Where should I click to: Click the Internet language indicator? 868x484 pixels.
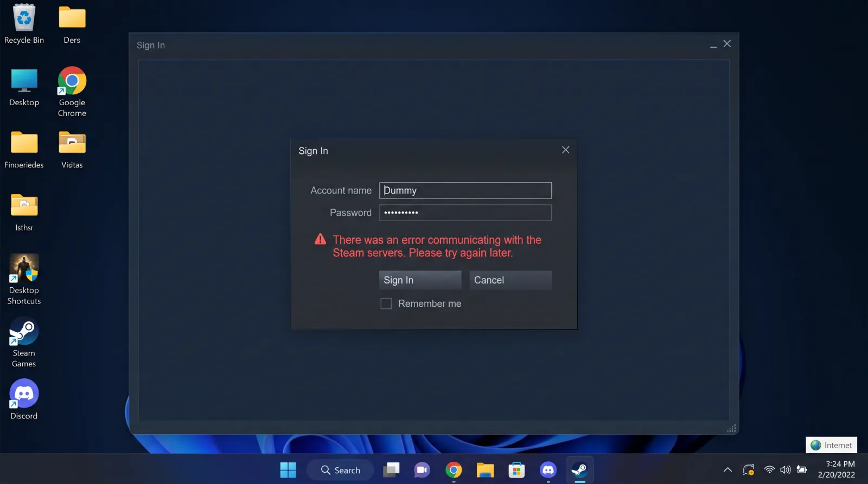[831, 445]
